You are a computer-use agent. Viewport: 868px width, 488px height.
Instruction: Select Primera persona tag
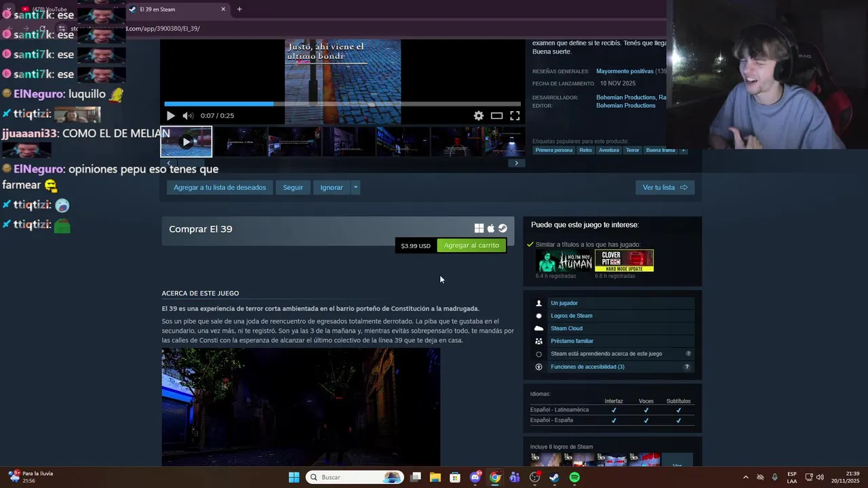click(x=554, y=150)
